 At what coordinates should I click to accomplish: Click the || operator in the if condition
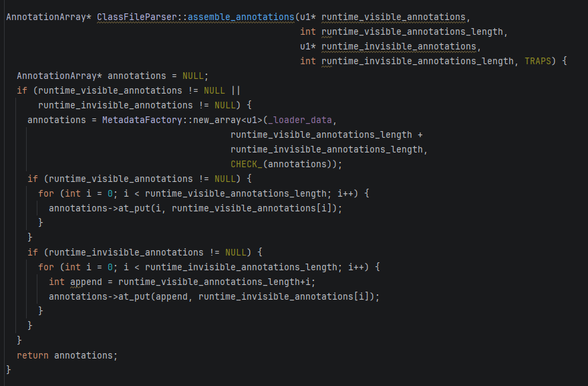[x=235, y=91]
